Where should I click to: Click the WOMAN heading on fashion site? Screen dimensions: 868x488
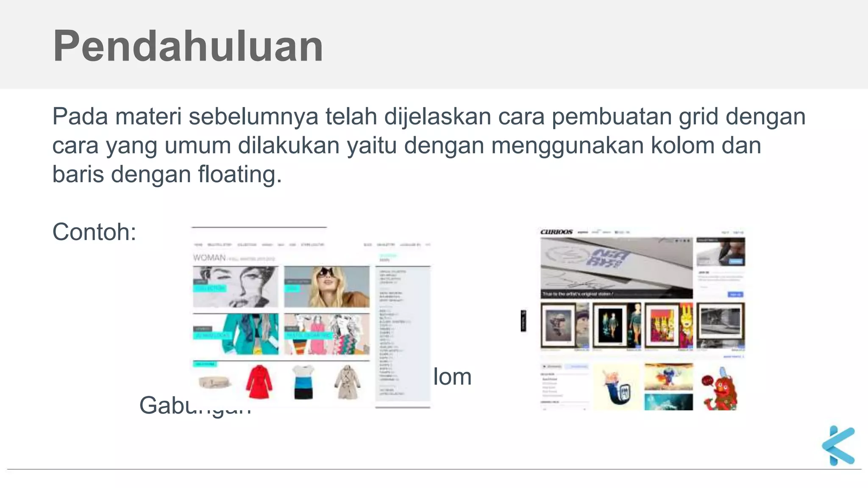pyautogui.click(x=209, y=258)
